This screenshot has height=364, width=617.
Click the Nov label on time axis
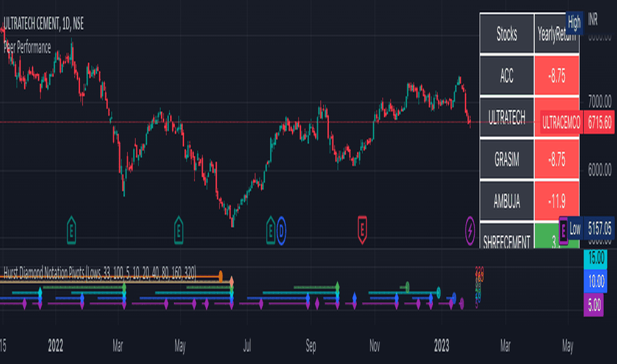(375, 346)
